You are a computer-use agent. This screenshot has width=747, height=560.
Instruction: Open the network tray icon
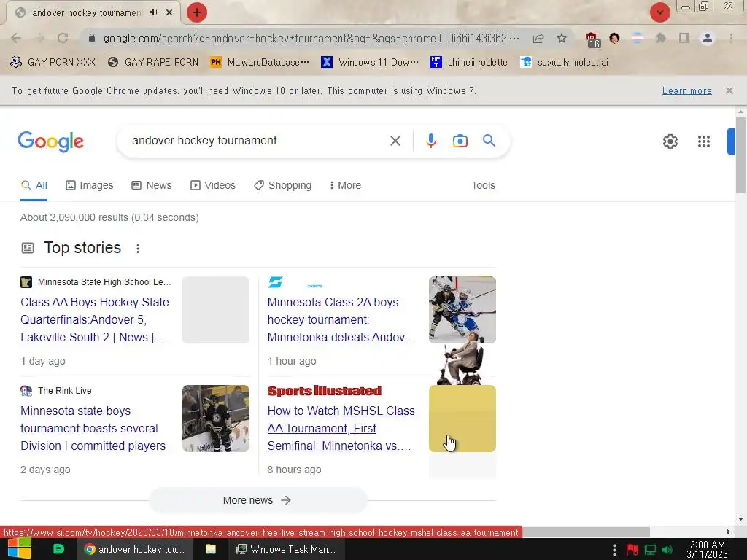tap(650, 550)
